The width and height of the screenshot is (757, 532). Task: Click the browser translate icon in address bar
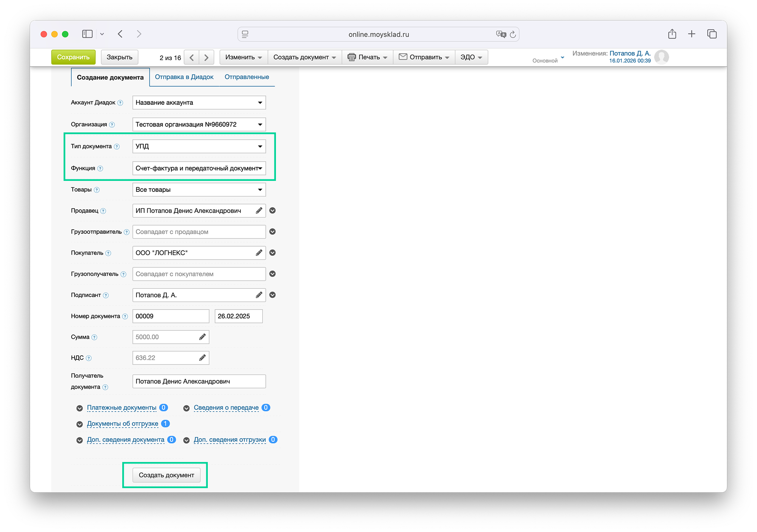pyautogui.click(x=501, y=34)
